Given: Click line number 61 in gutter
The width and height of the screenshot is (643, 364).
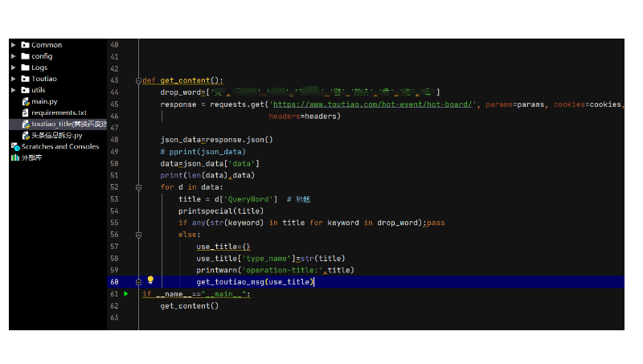Looking at the screenshot, I should point(114,294).
